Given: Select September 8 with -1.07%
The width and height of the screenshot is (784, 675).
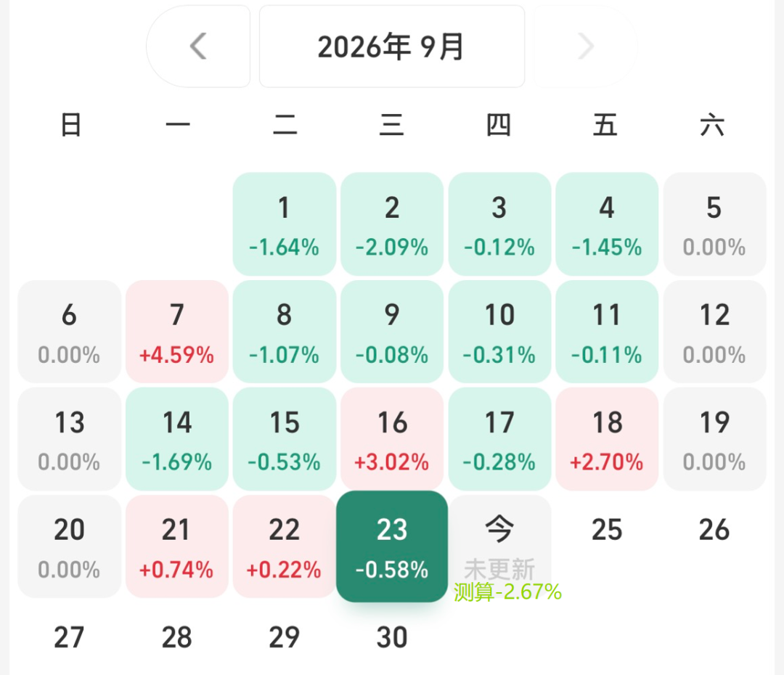Looking at the screenshot, I should click(284, 332).
